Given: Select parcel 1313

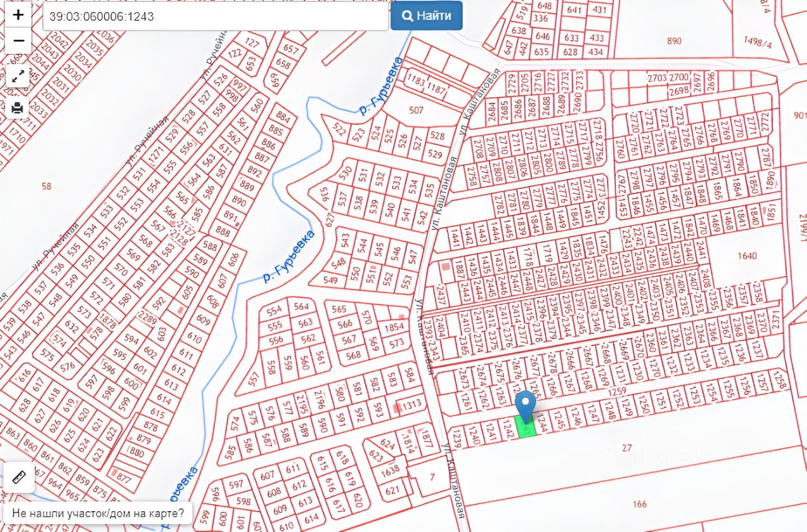Looking at the screenshot, I should click(x=412, y=405).
